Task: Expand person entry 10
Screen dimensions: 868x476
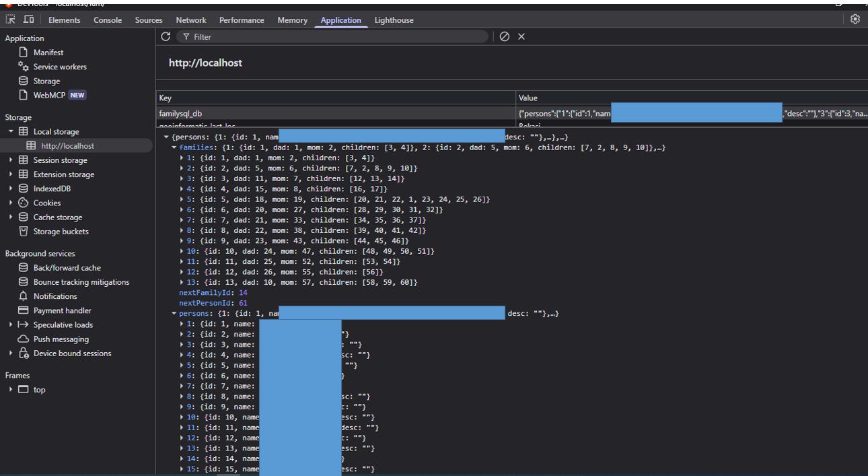Action: [182, 417]
